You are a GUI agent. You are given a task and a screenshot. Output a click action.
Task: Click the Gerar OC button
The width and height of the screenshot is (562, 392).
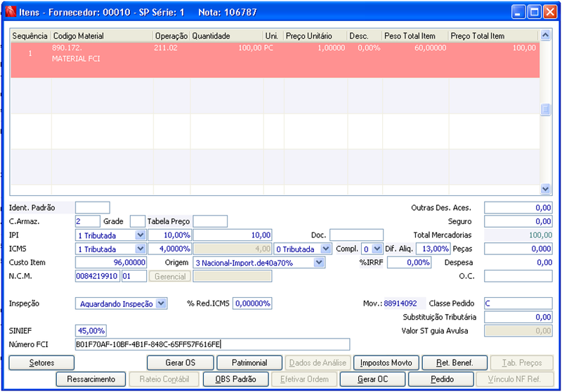click(x=372, y=379)
